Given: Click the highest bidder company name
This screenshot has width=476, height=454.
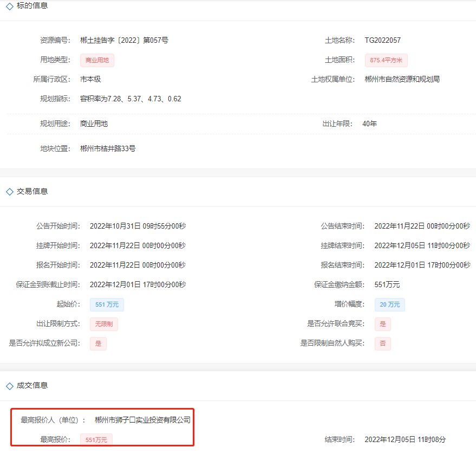Looking at the screenshot, I should point(142,419).
